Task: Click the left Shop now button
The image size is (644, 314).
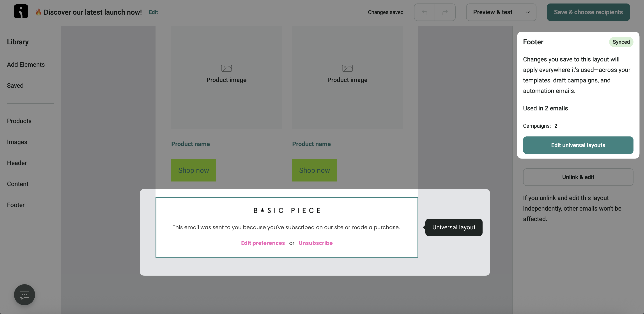Action: [193, 170]
